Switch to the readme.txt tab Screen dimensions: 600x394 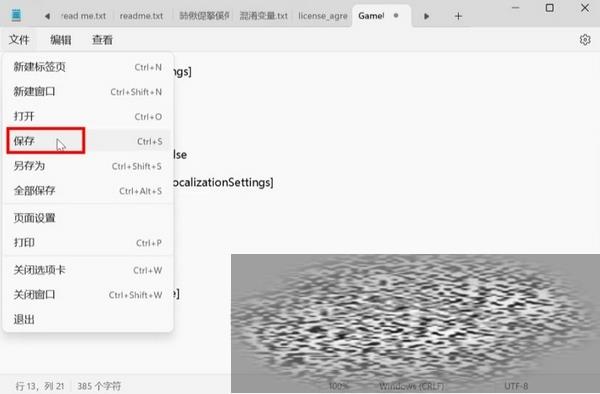click(141, 16)
